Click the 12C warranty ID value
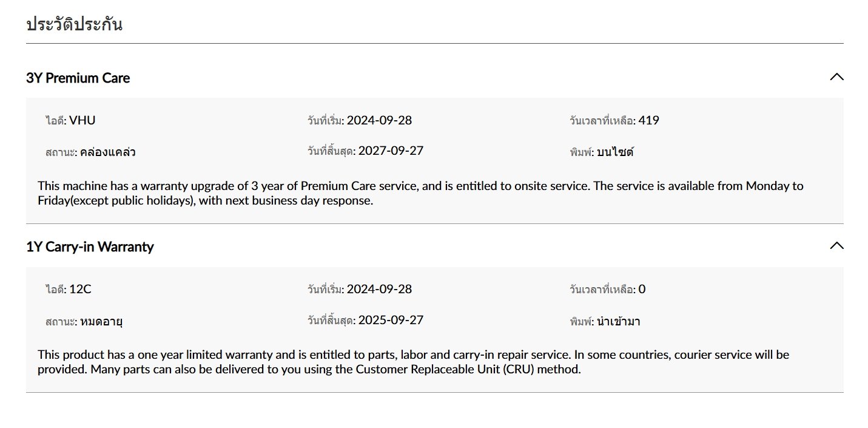Viewport: 868px width, 428px height. 80,289
